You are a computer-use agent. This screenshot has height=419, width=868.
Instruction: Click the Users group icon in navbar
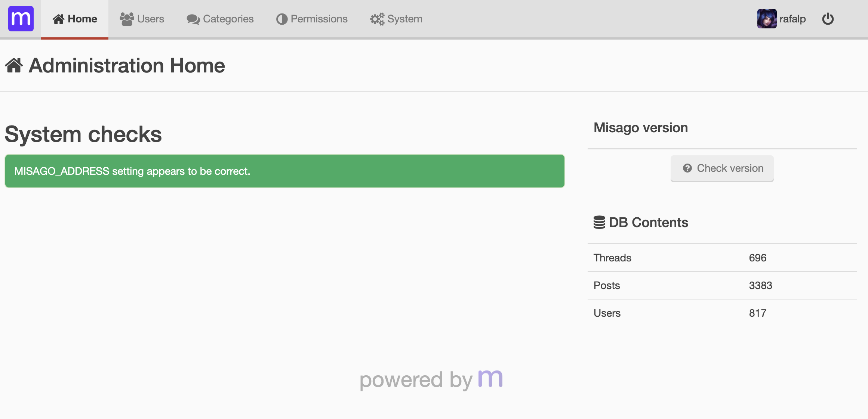click(x=127, y=19)
